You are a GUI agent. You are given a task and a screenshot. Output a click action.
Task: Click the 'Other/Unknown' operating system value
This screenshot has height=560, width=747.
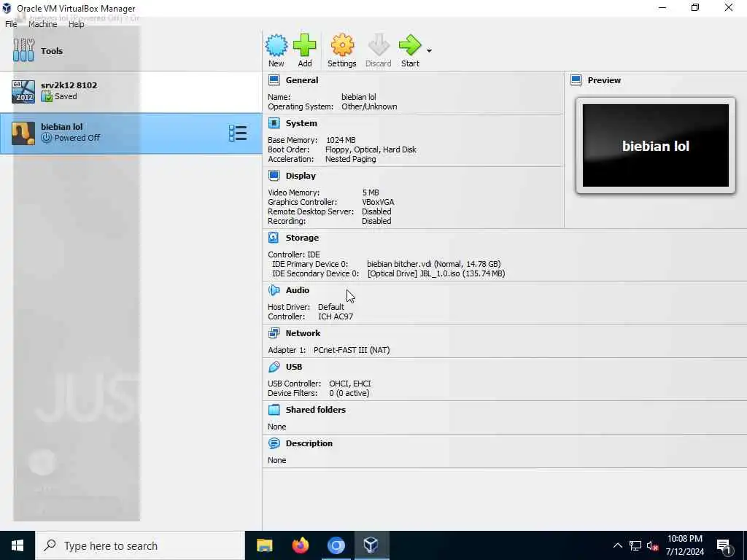(x=369, y=106)
